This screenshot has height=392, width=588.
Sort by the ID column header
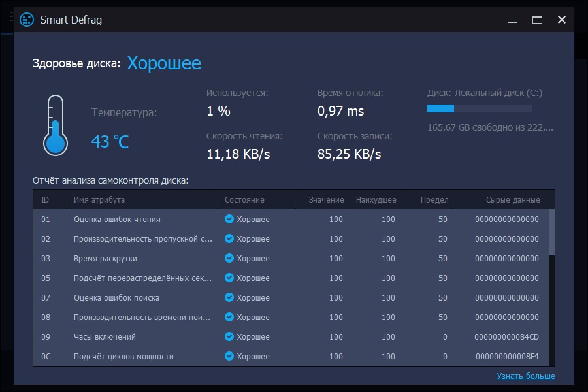[x=45, y=200]
